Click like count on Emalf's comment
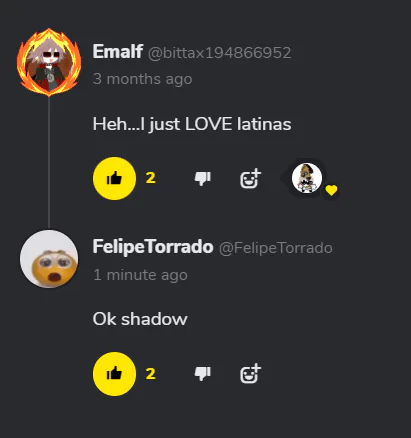The width and height of the screenshot is (411, 438). click(x=151, y=178)
